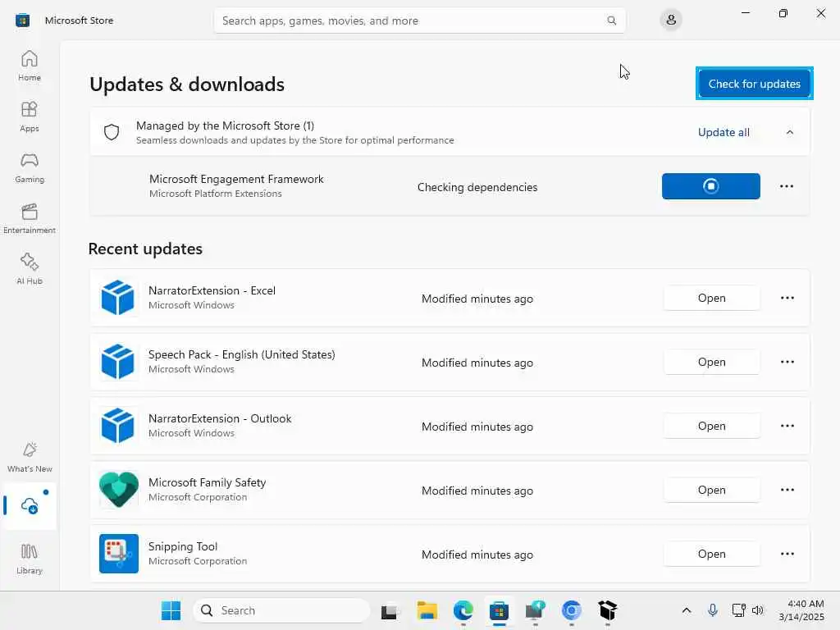Open the Apps section
The height and width of the screenshot is (630, 840).
pos(30,116)
